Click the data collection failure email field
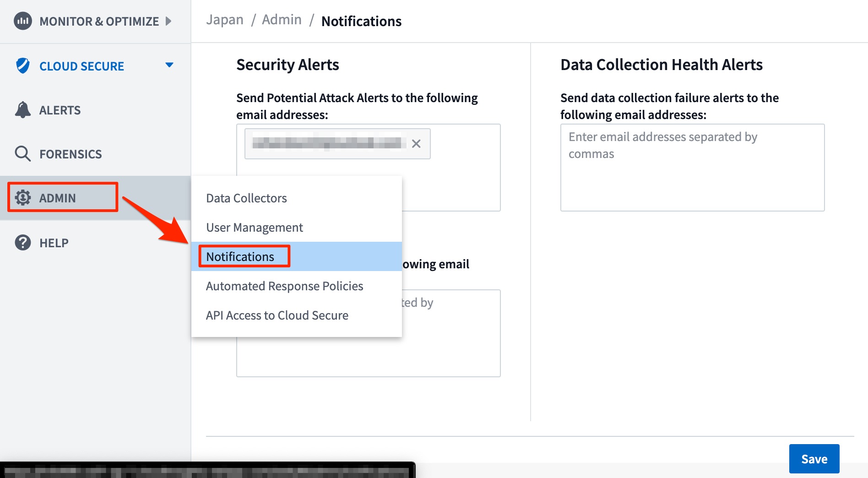 [x=692, y=168]
